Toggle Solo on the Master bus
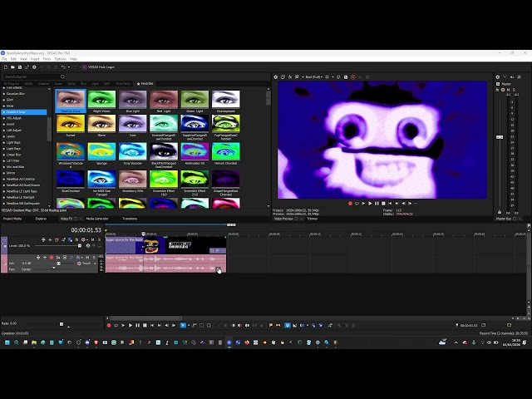The image size is (532, 399). (514, 90)
